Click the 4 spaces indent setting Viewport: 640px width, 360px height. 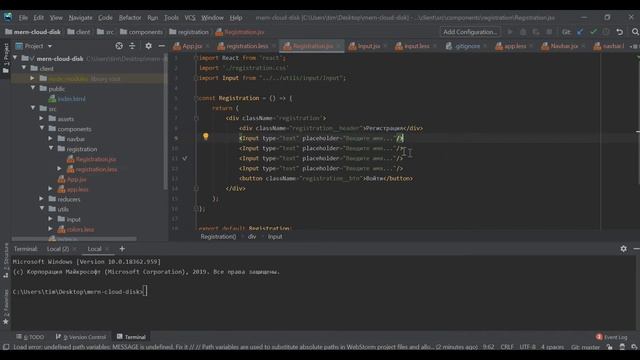pyautogui.click(x=552, y=347)
